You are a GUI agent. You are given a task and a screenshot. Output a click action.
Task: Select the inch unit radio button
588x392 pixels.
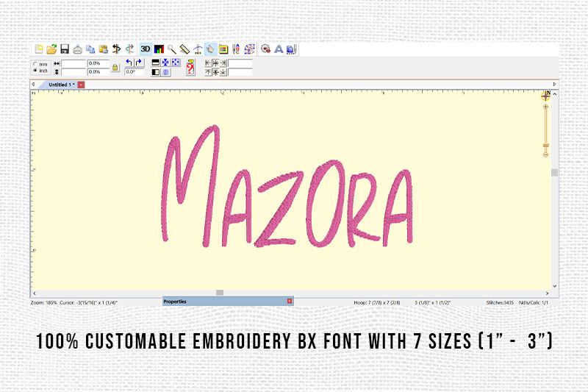pos(35,70)
